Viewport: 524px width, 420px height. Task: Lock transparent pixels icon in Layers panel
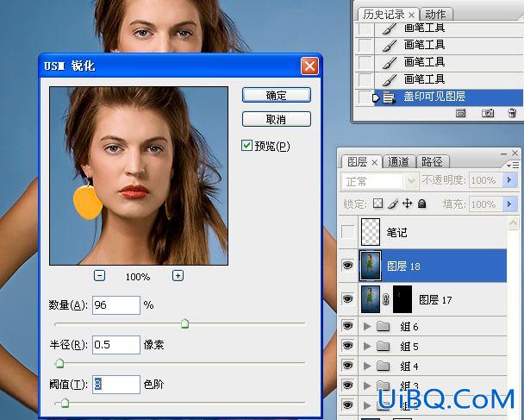378,204
